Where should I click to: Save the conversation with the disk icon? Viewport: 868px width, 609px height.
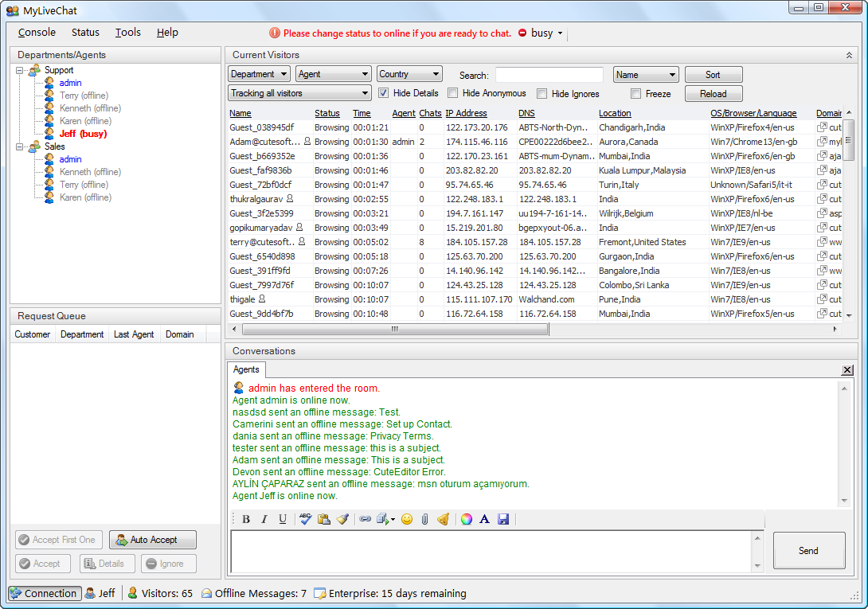pyautogui.click(x=503, y=519)
